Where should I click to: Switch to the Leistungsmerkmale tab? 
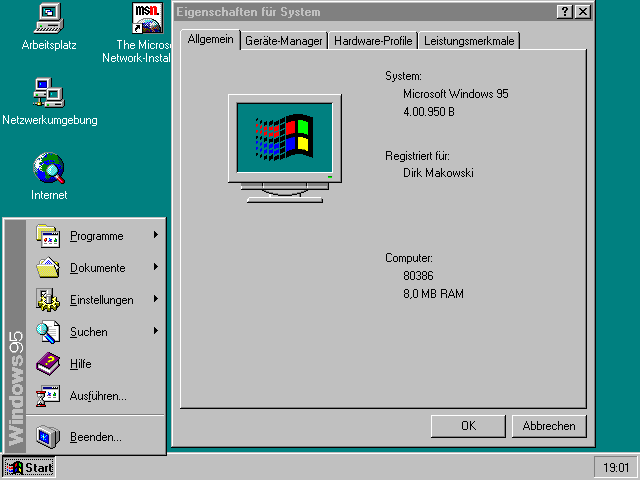469,41
